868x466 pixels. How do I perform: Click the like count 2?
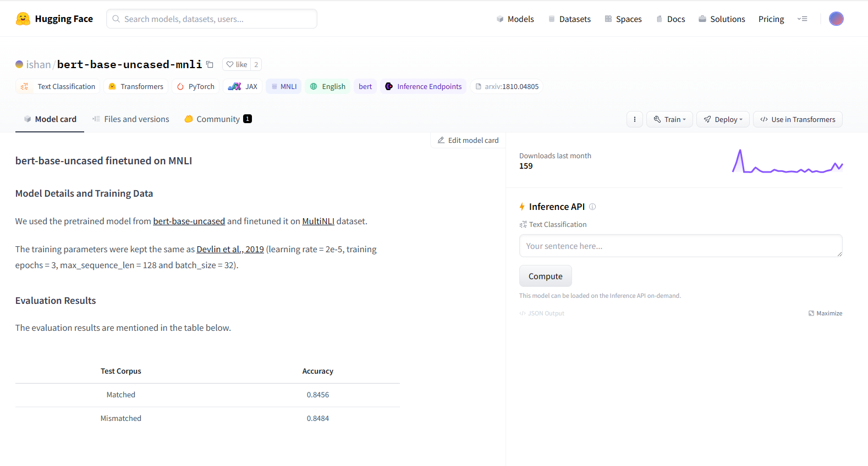click(256, 64)
